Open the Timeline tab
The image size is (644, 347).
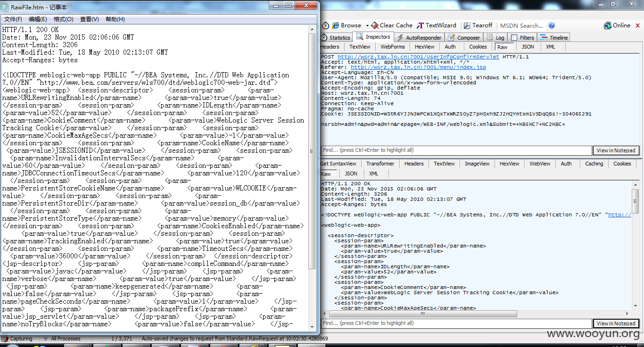point(554,38)
